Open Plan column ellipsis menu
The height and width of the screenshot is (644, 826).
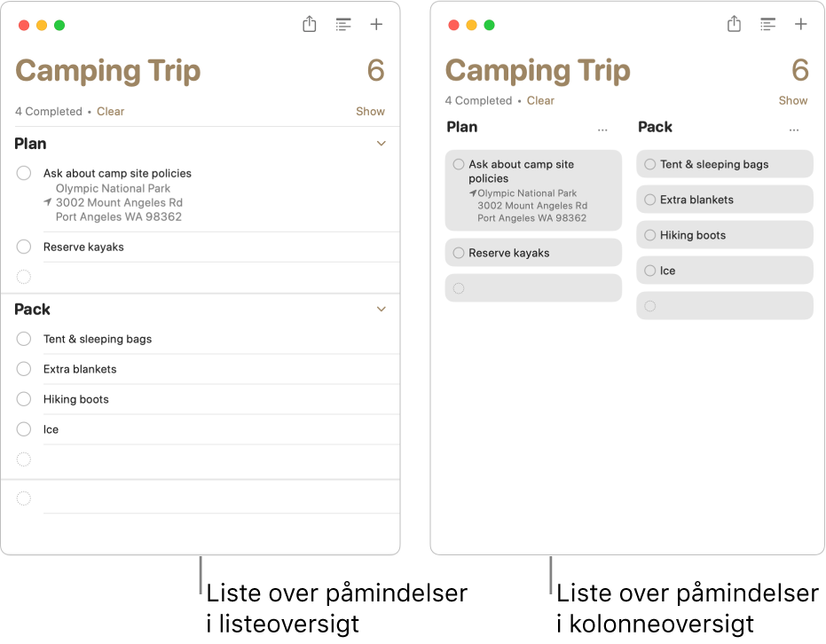tap(603, 130)
